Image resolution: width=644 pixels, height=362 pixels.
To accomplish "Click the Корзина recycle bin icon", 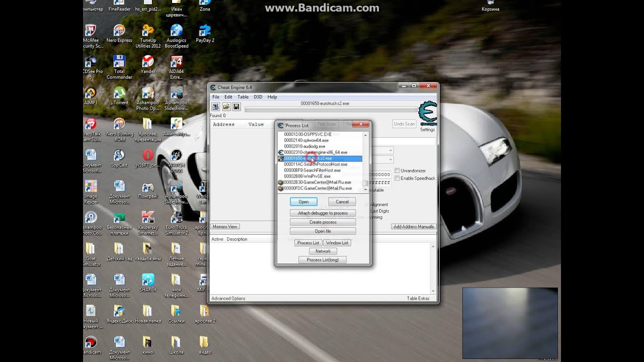I will pos(490,7).
